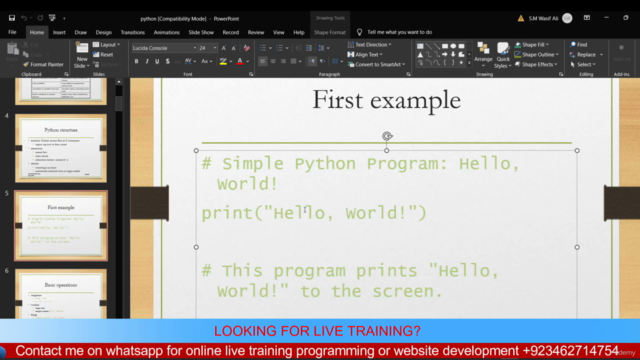640x360 pixels.
Task: Toggle Underline formatting
Action: click(x=157, y=61)
